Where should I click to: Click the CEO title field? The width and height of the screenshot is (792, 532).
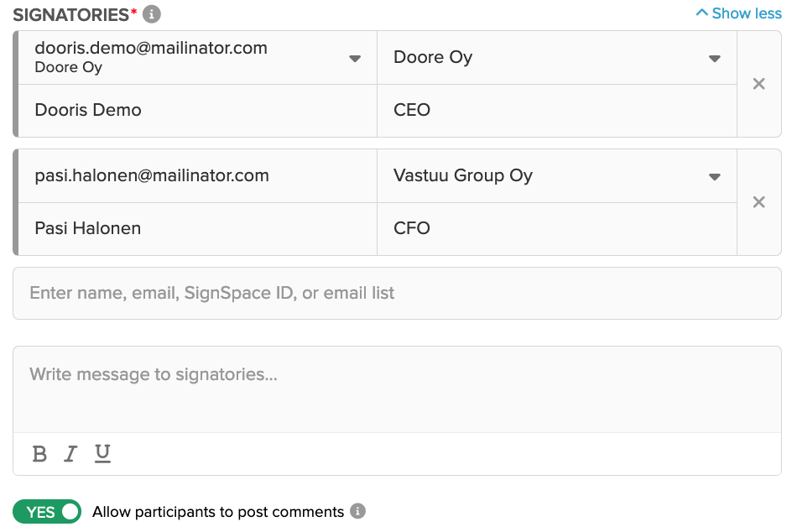(556, 111)
